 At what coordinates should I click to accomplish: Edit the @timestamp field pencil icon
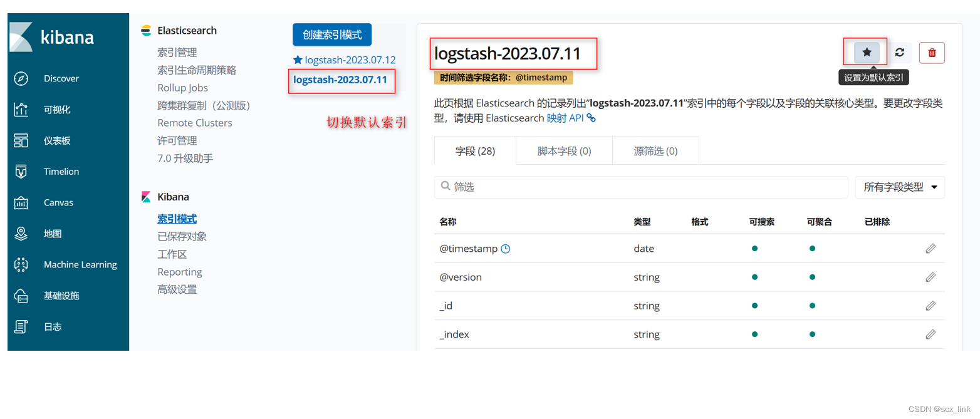(930, 249)
